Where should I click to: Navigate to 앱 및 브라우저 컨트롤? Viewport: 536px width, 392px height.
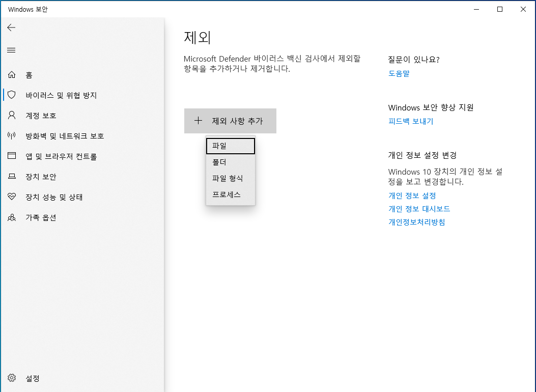coord(61,156)
